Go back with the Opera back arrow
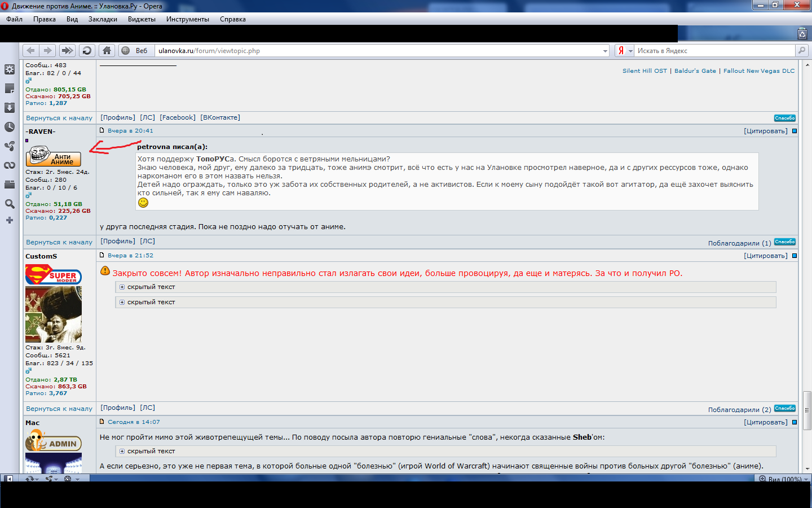Screen dimensions: 812x508 pyautogui.click(x=31, y=51)
